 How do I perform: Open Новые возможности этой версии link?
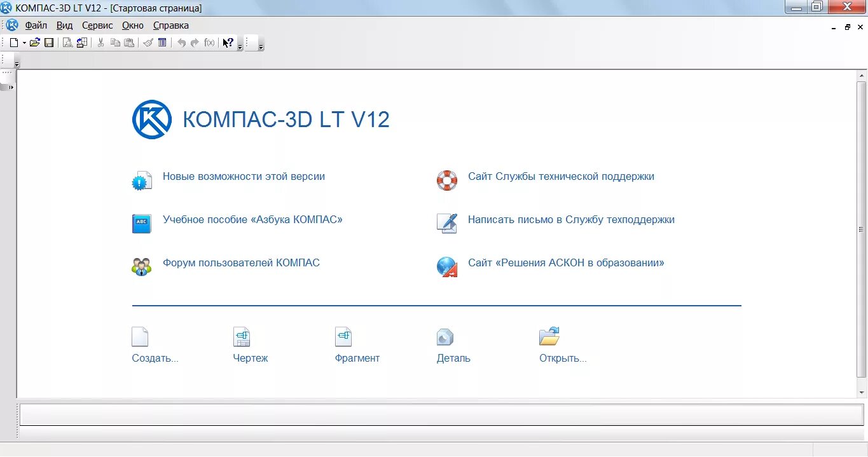click(244, 177)
